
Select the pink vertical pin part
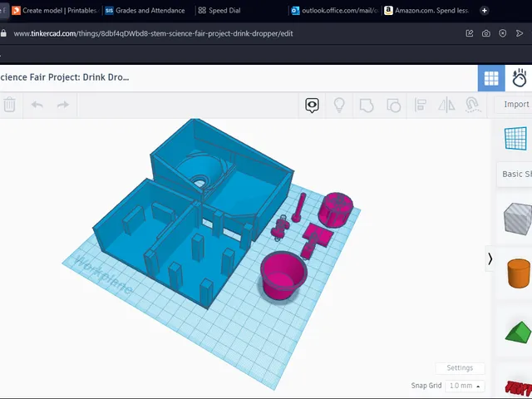pyautogui.click(x=299, y=207)
